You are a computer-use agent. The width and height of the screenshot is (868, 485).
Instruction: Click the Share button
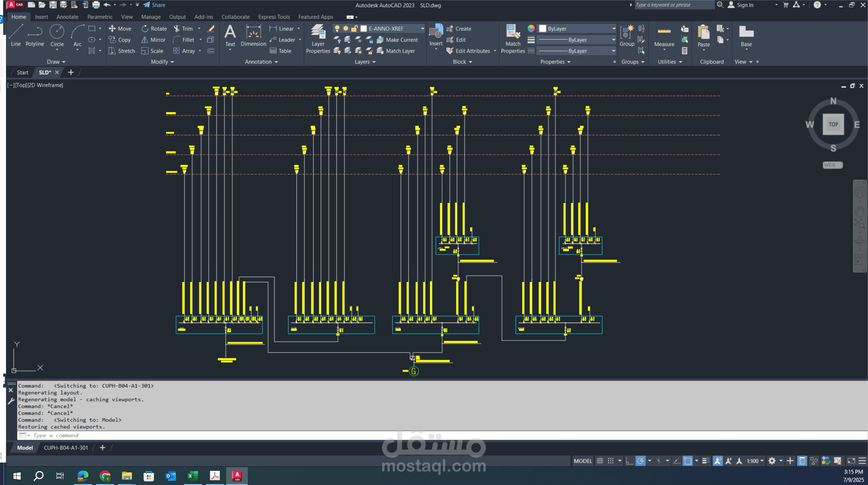tap(154, 5)
